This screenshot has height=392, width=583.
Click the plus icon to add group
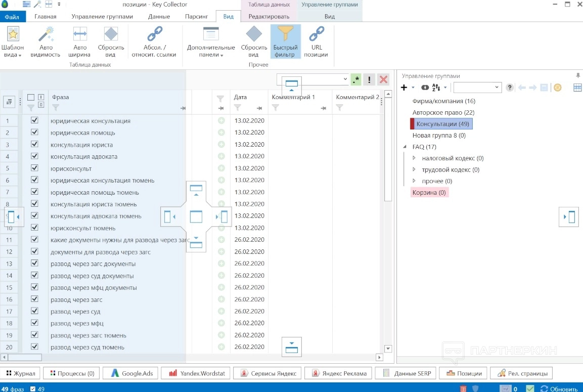(x=404, y=88)
